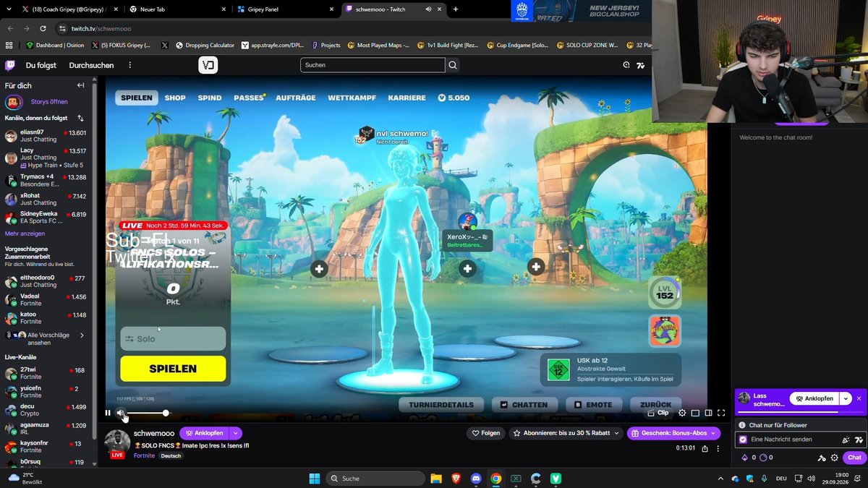Click the search magnifier button
The width and height of the screenshot is (868, 488).
(453, 65)
